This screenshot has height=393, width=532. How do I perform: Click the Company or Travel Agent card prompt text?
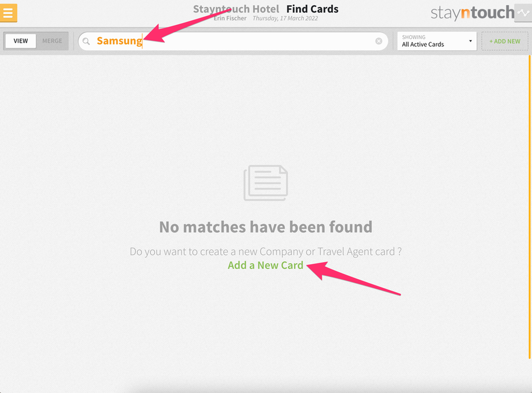pyautogui.click(x=265, y=251)
